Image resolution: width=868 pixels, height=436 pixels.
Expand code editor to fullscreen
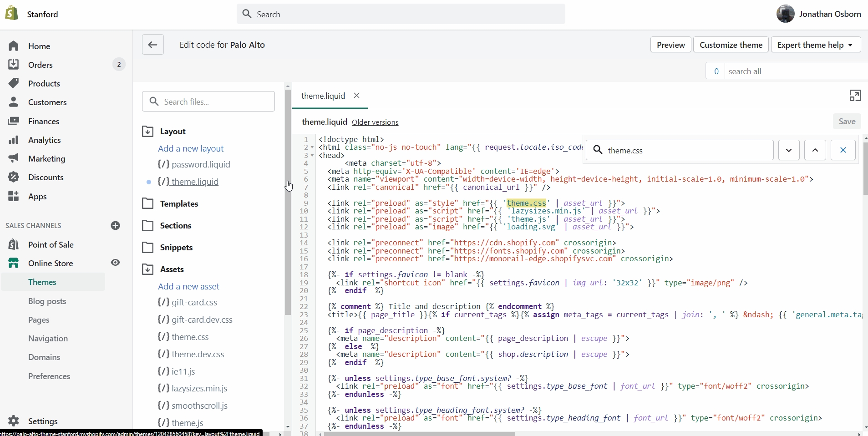click(x=855, y=96)
